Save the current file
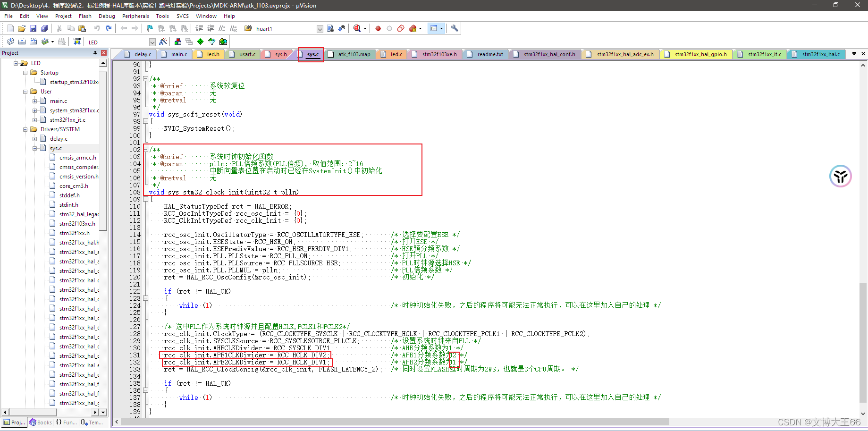Viewport: 868px width, 431px height. [33, 28]
